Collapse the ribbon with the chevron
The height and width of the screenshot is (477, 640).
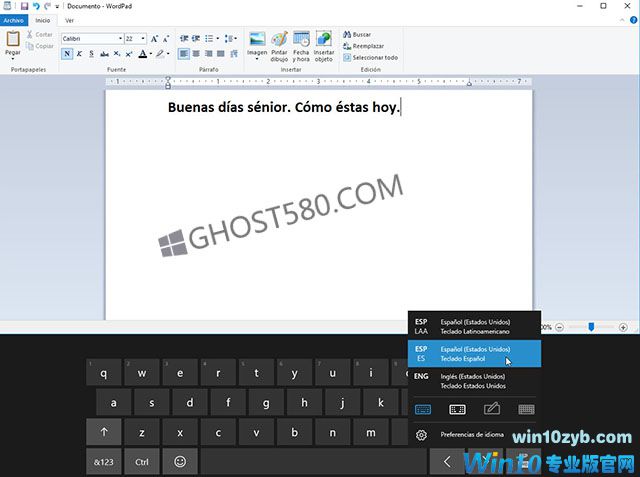click(622, 20)
